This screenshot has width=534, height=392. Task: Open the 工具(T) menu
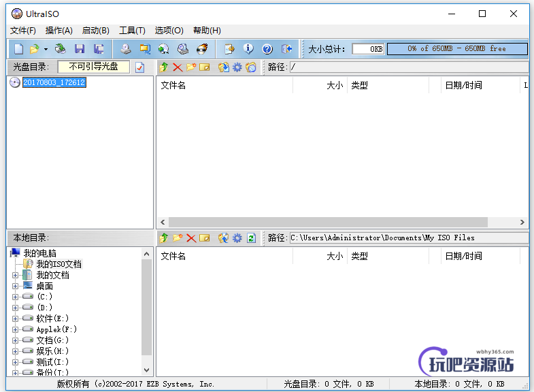tap(132, 31)
